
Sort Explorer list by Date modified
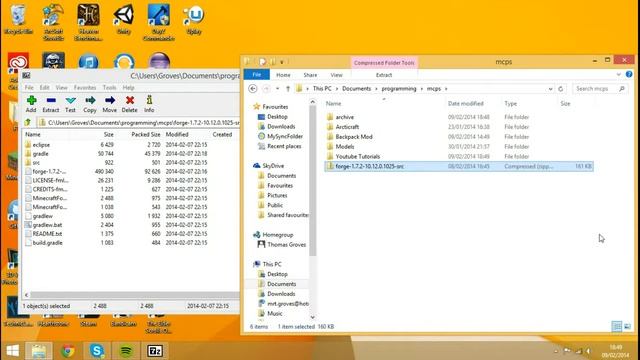[466, 104]
